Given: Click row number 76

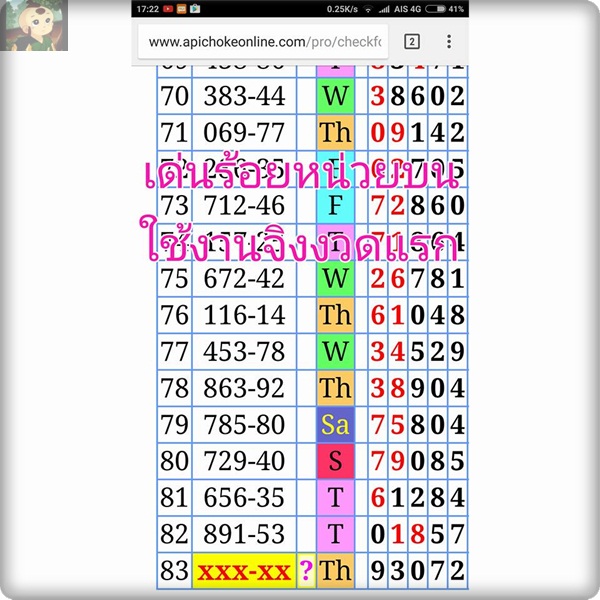Looking at the screenshot, I should 174,315.
